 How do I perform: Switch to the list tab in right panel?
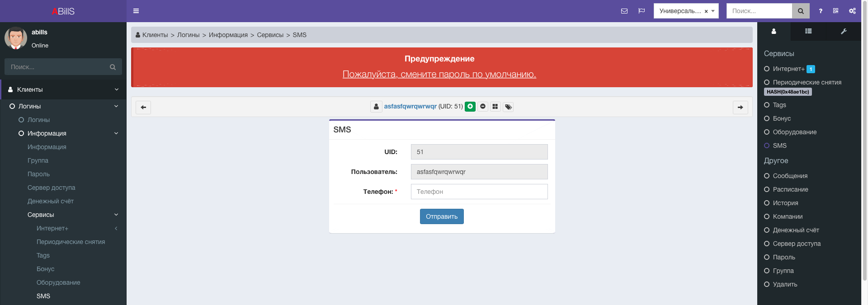click(808, 31)
